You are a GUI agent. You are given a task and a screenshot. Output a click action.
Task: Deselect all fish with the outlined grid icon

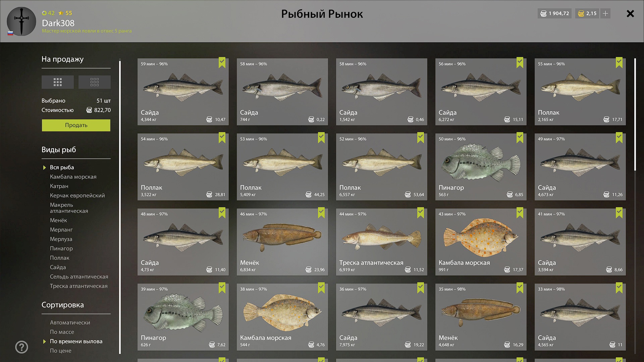point(95,82)
